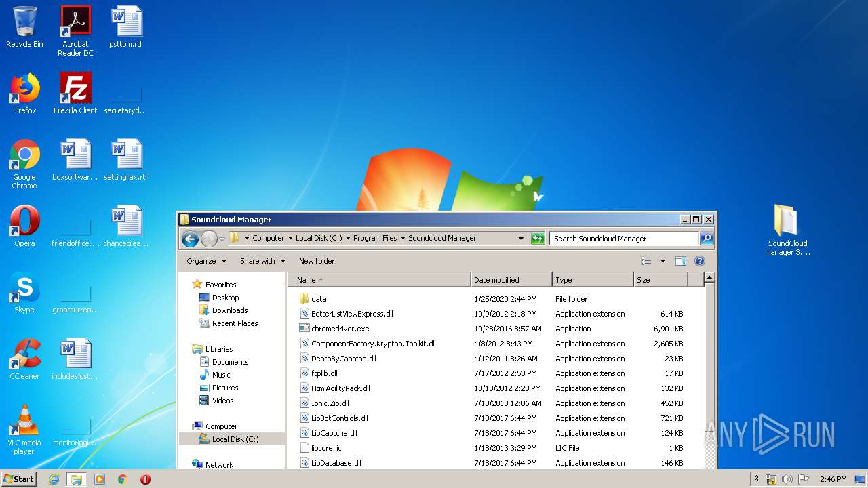868x488 pixels.
Task: Click Program Files breadcrumb segment
Action: [x=375, y=239]
